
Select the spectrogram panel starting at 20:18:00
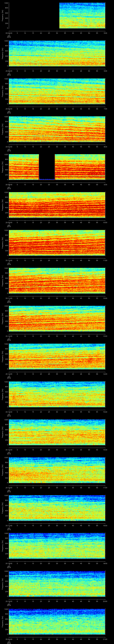57,546
